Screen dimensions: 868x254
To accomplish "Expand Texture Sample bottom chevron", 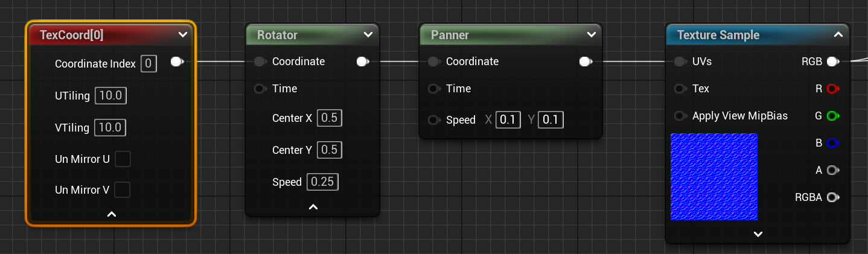I will pyautogui.click(x=758, y=234).
